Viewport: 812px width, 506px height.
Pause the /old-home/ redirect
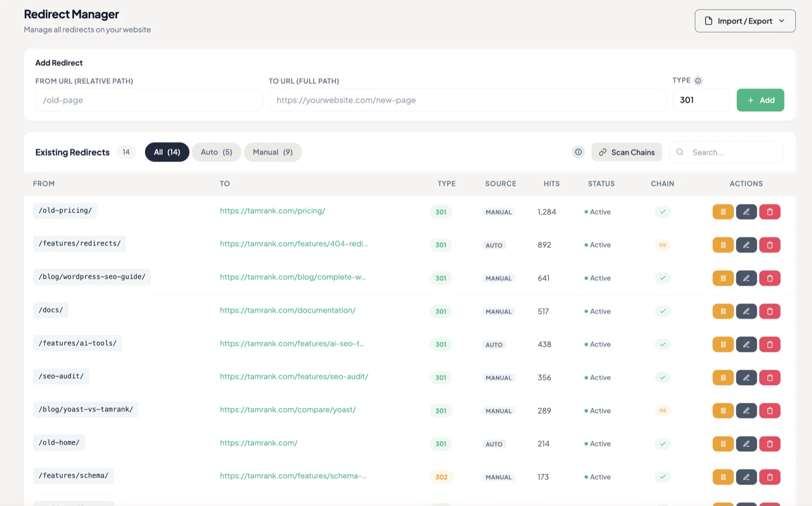coord(723,444)
